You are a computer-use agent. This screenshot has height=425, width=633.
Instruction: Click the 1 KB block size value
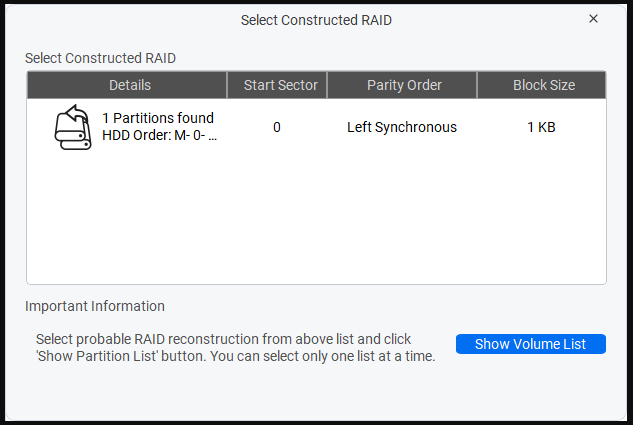point(541,127)
